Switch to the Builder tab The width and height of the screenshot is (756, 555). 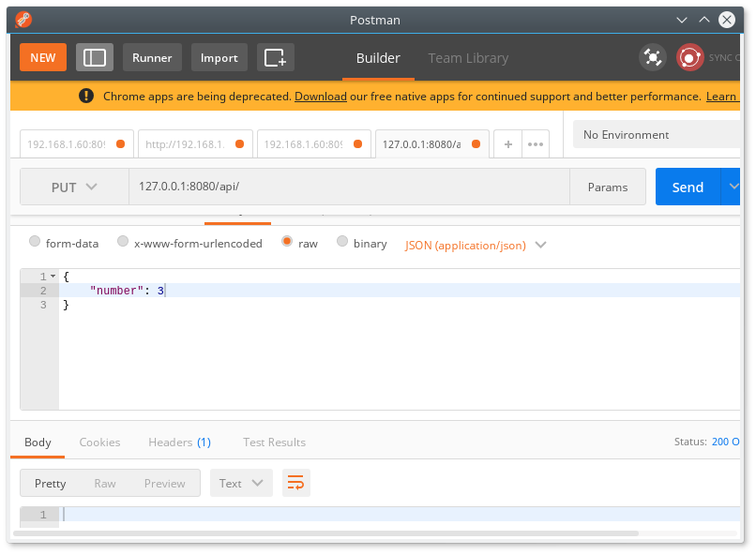click(x=378, y=58)
